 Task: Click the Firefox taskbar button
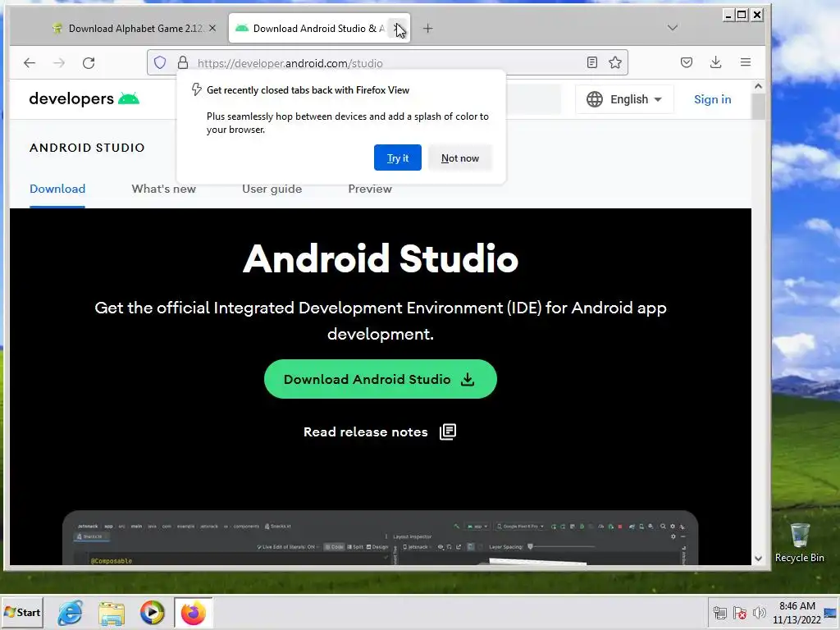tap(194, 612)
